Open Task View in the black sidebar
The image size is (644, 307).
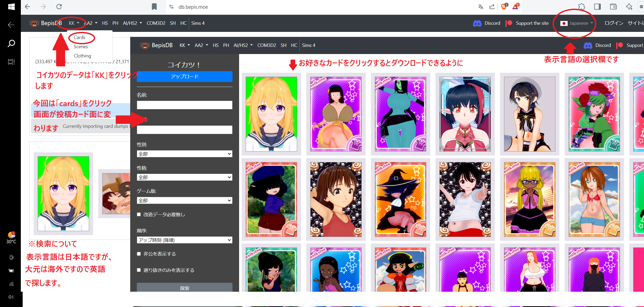coord(11,62)
